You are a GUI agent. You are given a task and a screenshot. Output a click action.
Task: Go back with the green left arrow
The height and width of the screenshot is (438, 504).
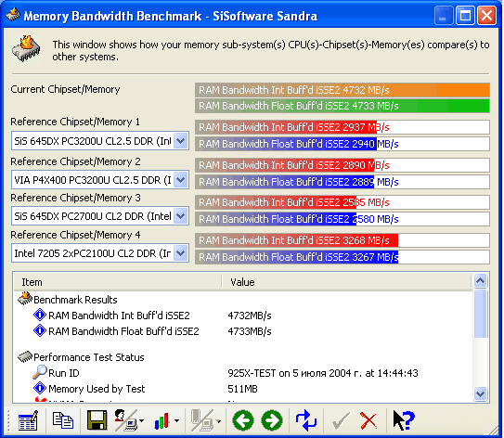coord(243,420)
